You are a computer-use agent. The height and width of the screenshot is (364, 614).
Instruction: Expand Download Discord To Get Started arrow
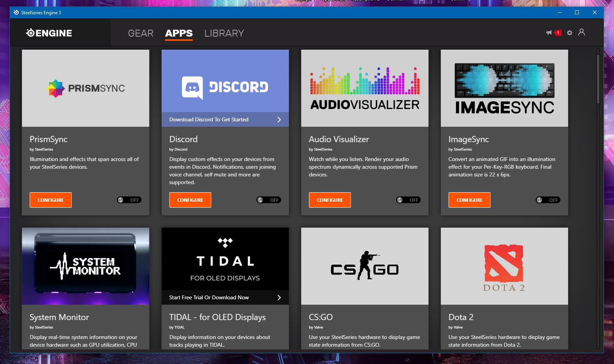tap(279, 120)
